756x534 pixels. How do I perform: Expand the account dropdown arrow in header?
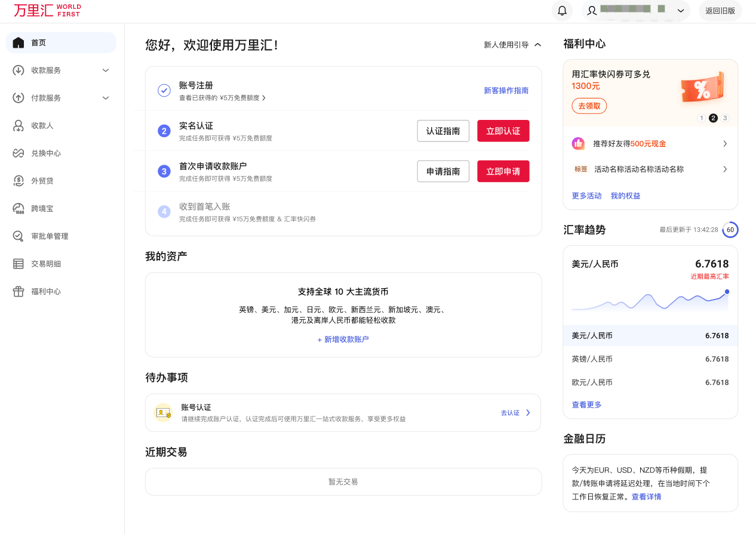[680, 11]
